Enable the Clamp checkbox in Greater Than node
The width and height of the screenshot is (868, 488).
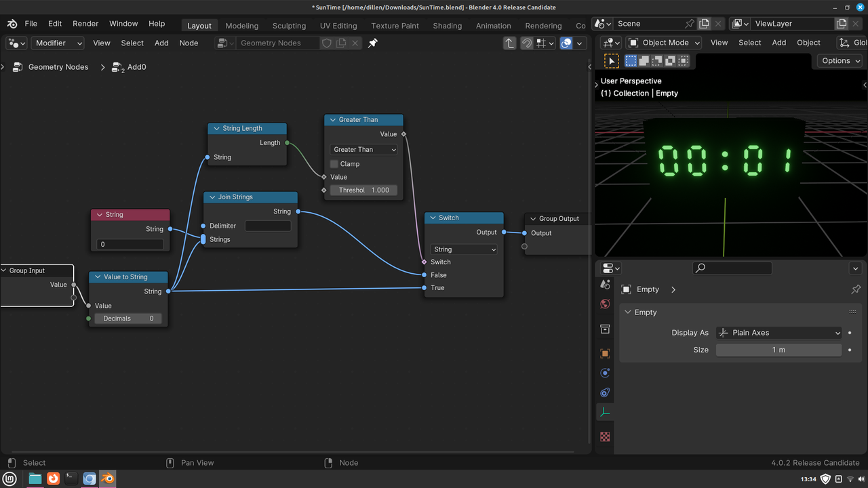(x=334, y=164)
